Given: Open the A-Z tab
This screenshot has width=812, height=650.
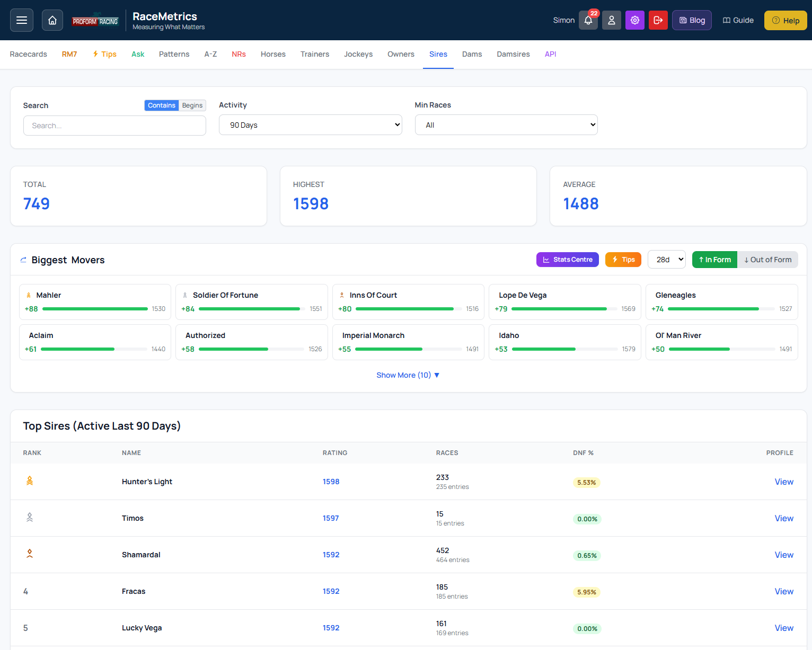Looking at the screenshot, I should point(210,54).
